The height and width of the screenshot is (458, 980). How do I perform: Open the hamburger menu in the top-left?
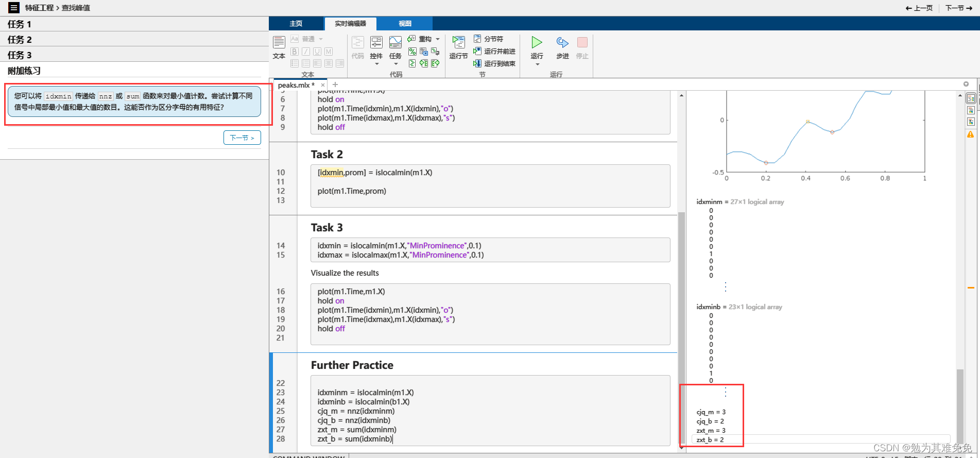[14, 8]
